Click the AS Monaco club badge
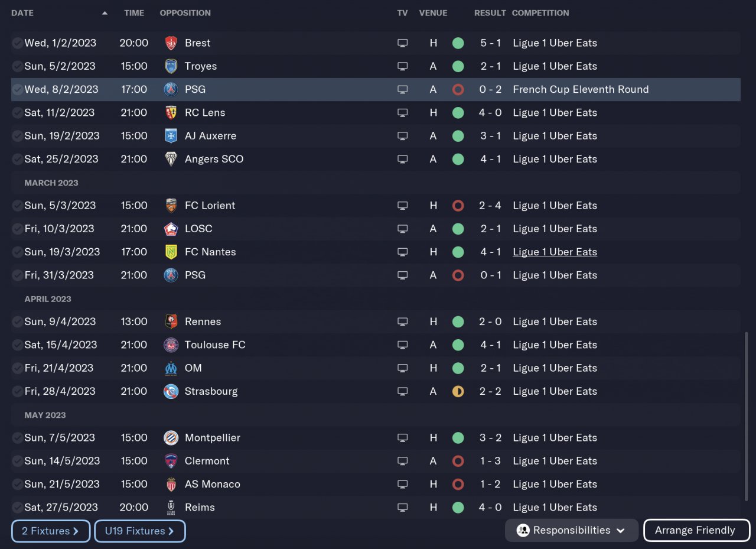The width and height of the screenshot is (756, 549). coord(171,485)
